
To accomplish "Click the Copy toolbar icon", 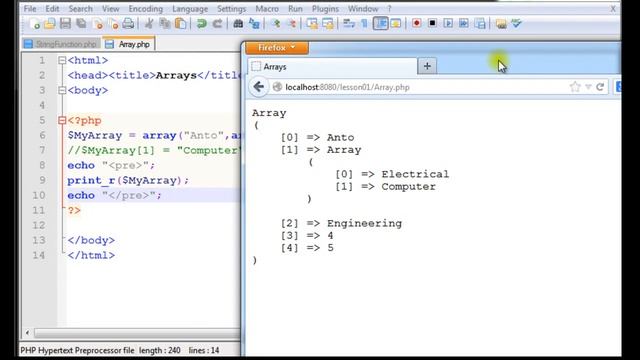I will coord(165,24).
